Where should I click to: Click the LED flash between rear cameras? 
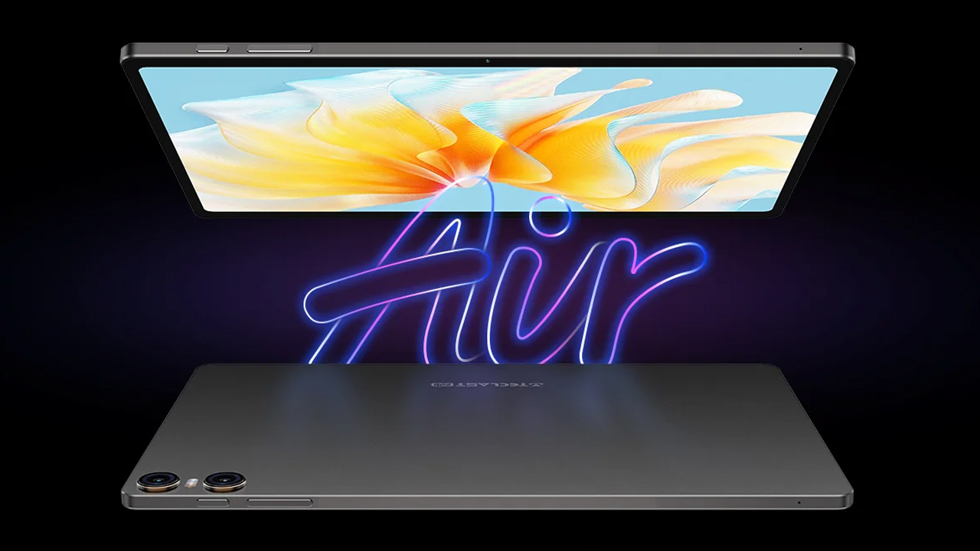pyautogui.click(x=192, y=482)
